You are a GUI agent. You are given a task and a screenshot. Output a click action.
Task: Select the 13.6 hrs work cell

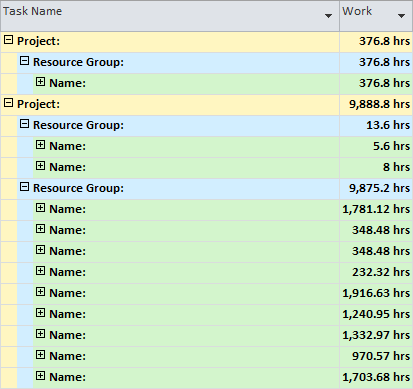(376, 126)
